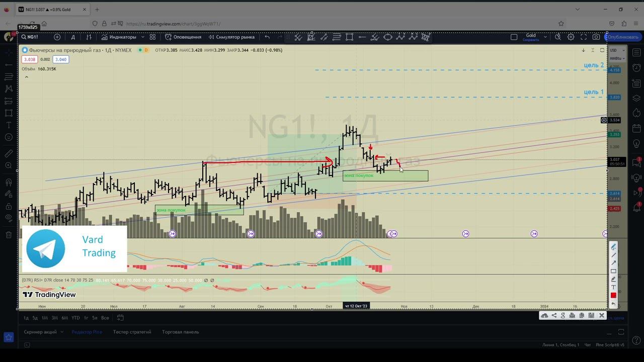Image resolution: width=644 pixels, height=362 pixels.
Task: Open the MMBtu unit dropdown
Action: coord(617,58)
